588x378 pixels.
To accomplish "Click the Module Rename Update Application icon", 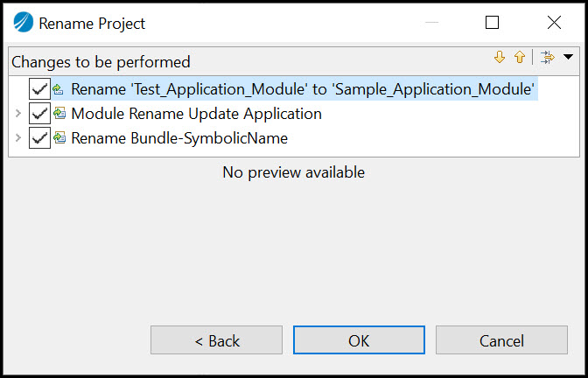I will click(x=59, y=114).
